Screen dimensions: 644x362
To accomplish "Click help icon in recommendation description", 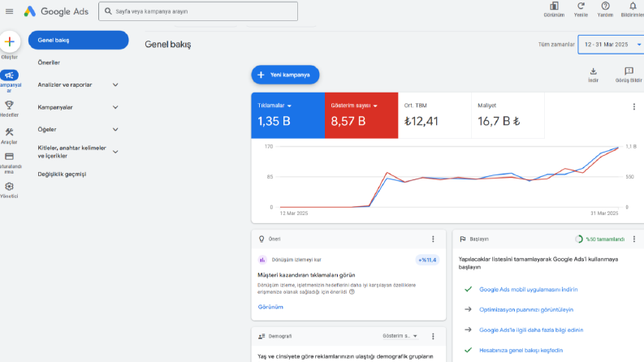I will (352, 292).
